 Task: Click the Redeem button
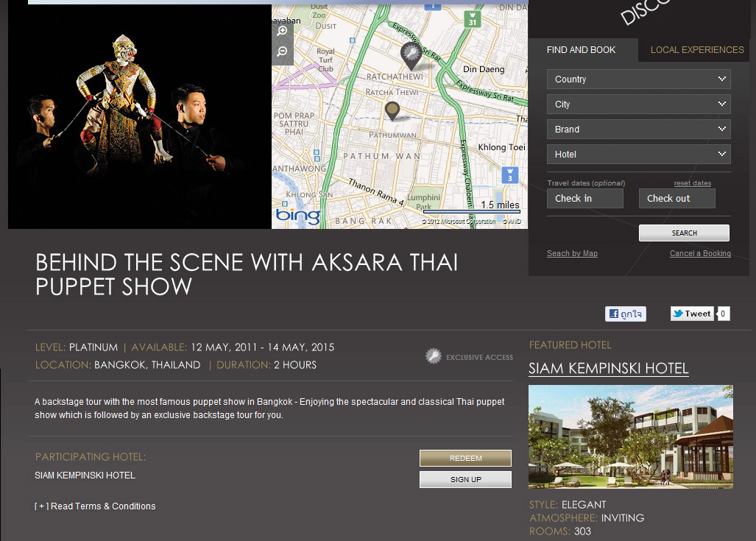coord(465,458)
